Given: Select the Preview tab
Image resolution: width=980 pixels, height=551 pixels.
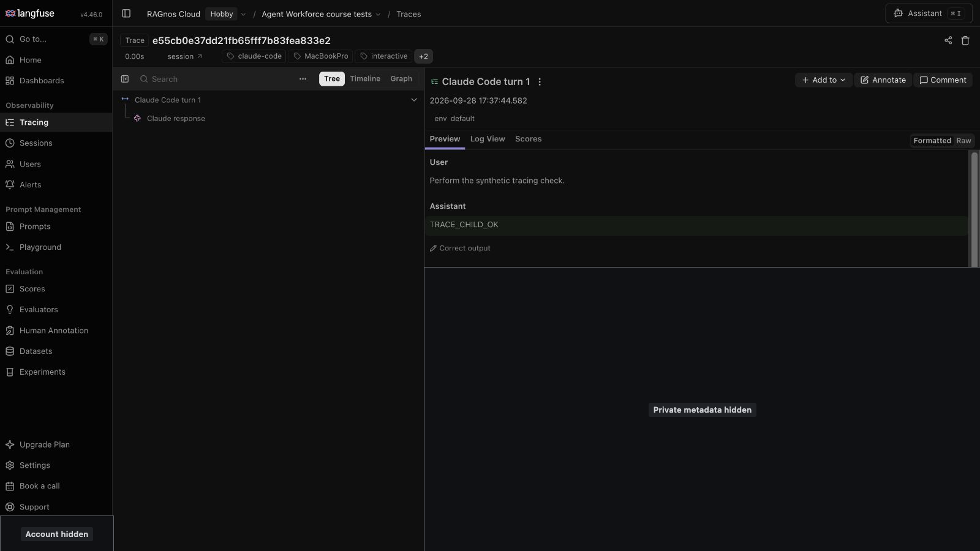Looking at the screenshot, I should (x=445, y=139).
